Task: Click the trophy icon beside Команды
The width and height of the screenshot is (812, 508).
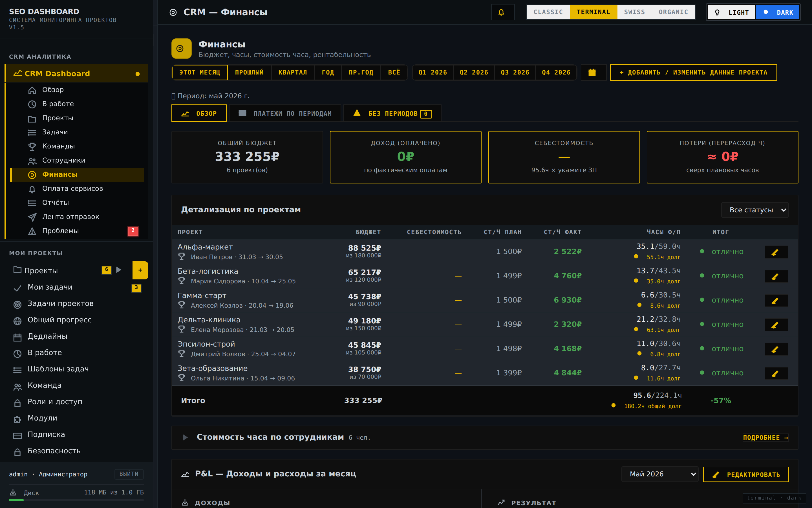Action: 32,146
